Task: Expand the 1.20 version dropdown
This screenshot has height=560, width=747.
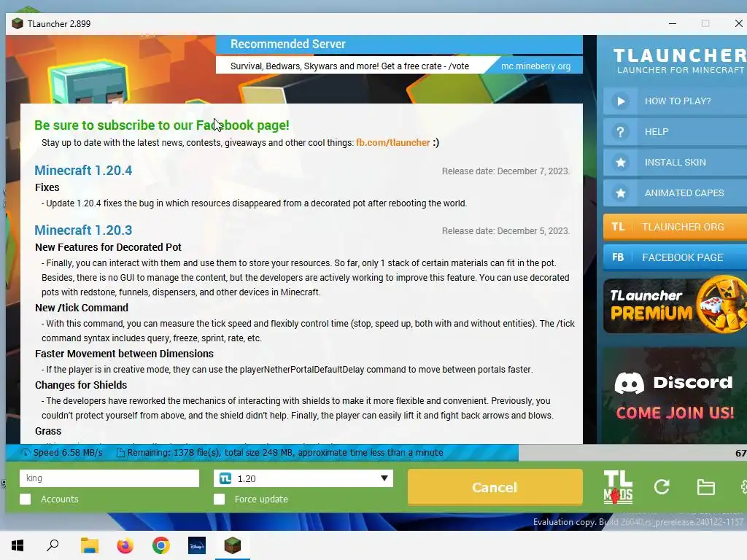Action: point(303,478)
